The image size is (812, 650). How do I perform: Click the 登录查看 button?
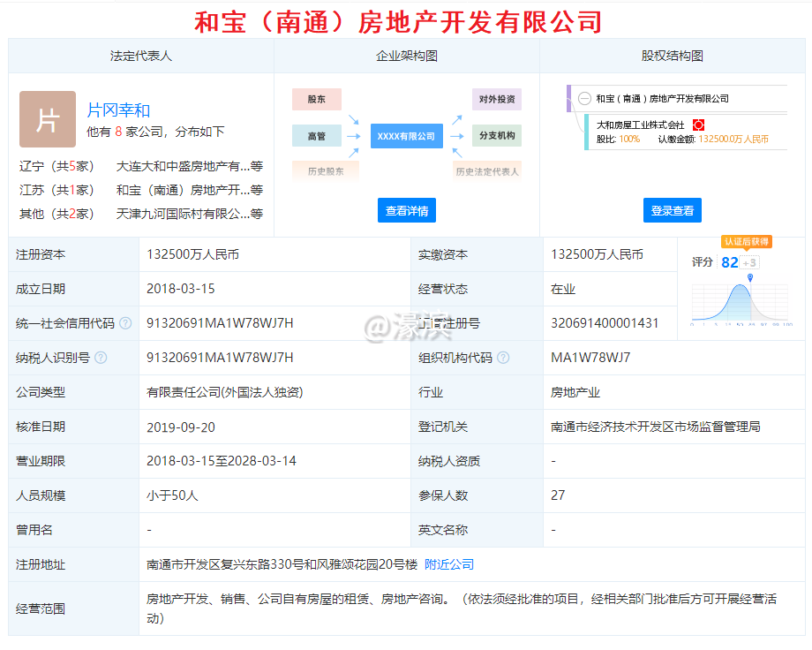pos(672,210)
